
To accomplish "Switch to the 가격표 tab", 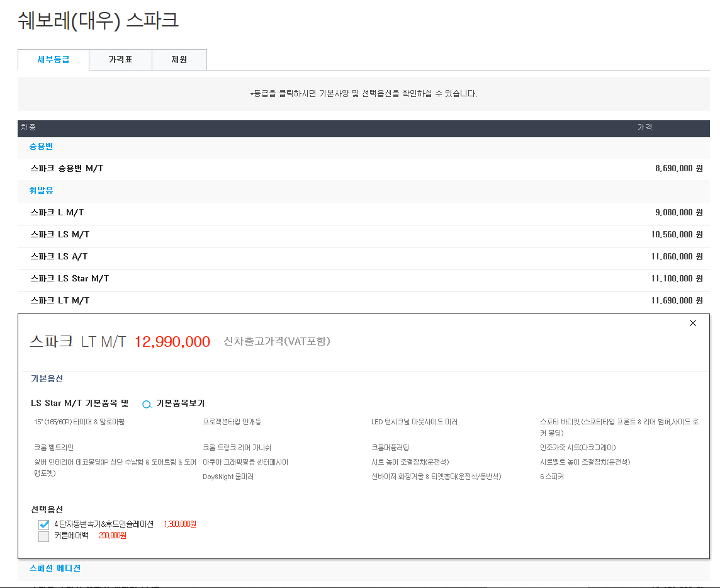I will tap(120, 60).
